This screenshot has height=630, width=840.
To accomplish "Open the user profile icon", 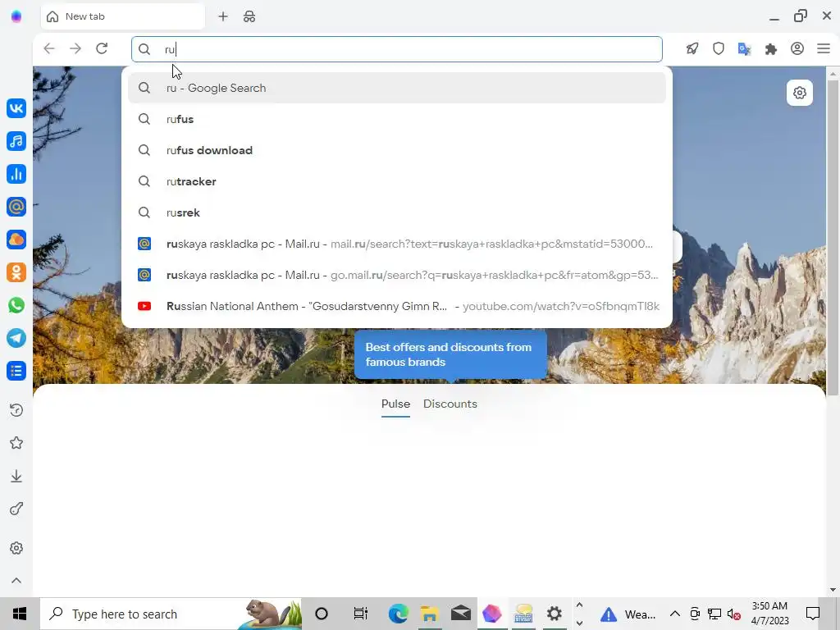I will pos(797,48).
